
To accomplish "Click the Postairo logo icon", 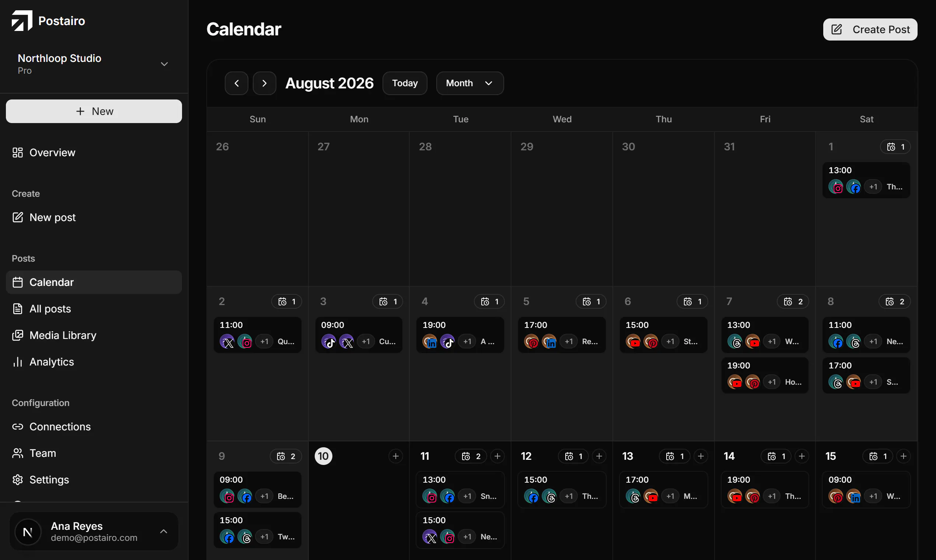I will pyautogui.click(x=22, y=21).
